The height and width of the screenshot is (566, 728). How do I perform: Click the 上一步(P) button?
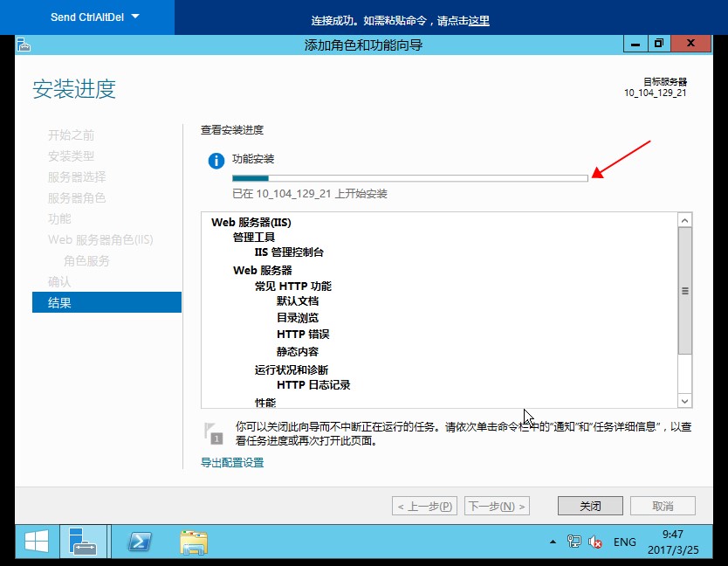coord(424,506)
